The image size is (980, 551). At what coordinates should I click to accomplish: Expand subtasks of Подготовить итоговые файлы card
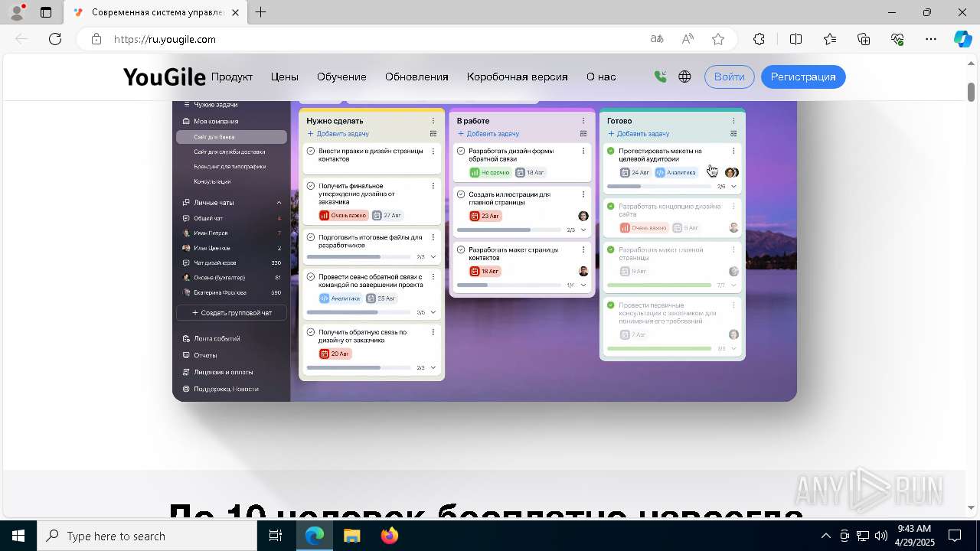point(433,257)
